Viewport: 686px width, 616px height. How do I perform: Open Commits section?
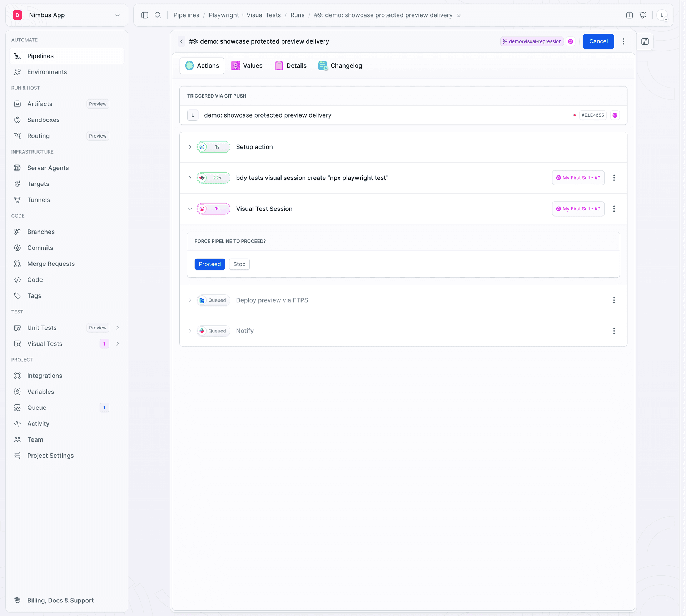66,248
